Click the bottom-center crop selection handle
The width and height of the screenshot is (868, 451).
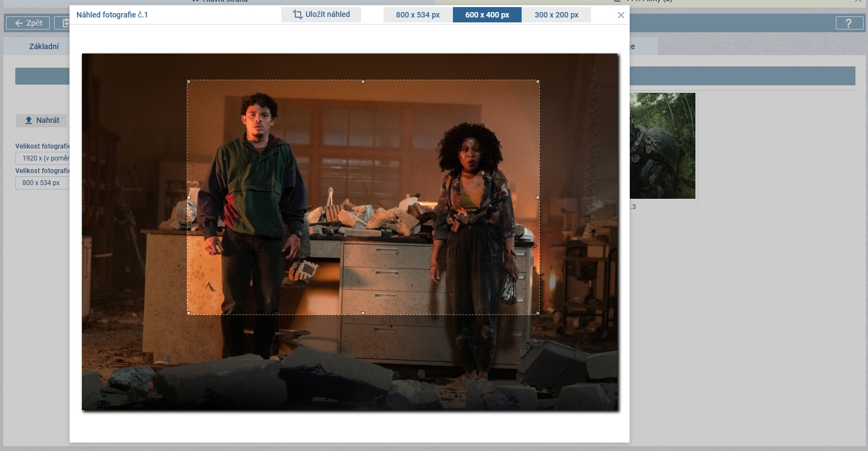(x=363, y=313)
